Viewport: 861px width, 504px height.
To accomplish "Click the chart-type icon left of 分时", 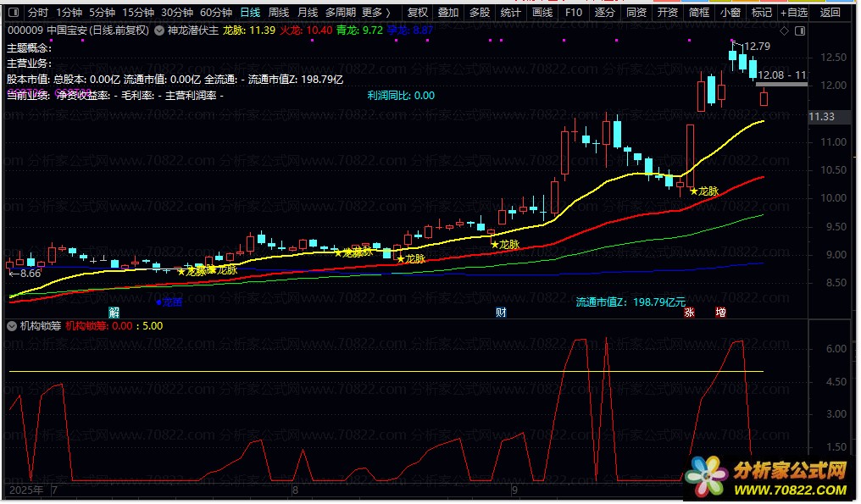I will pyautogui.click(x=13, y=13).
